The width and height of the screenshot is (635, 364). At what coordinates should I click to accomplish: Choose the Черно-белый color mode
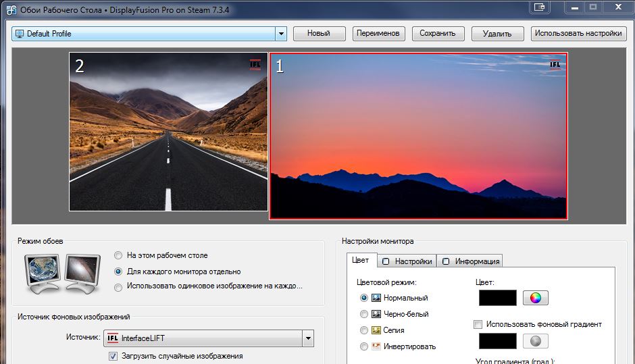363,314
